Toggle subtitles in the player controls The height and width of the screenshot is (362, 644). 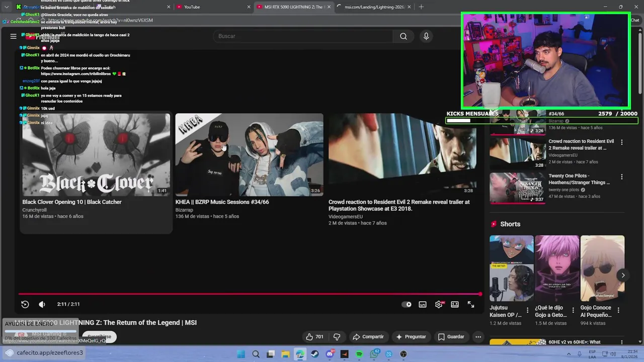tap(423, 304)
